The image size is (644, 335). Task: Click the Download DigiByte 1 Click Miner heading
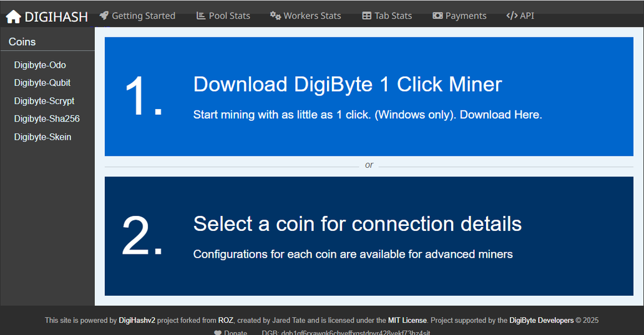(348, 84)
